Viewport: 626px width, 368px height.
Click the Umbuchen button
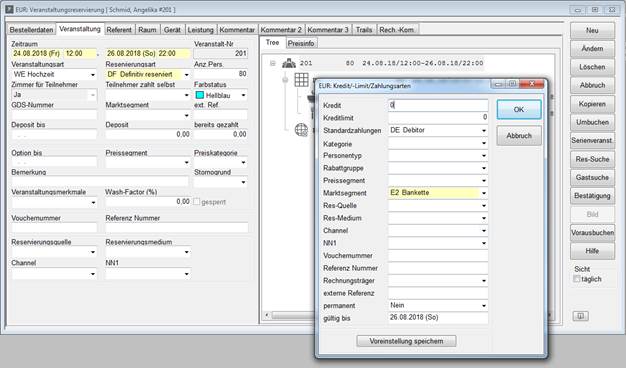(x=592, y=122)
